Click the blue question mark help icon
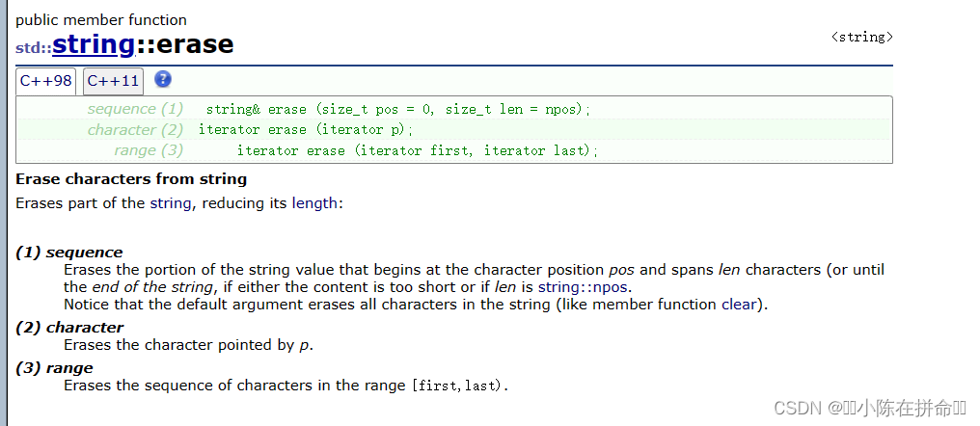 162,79
